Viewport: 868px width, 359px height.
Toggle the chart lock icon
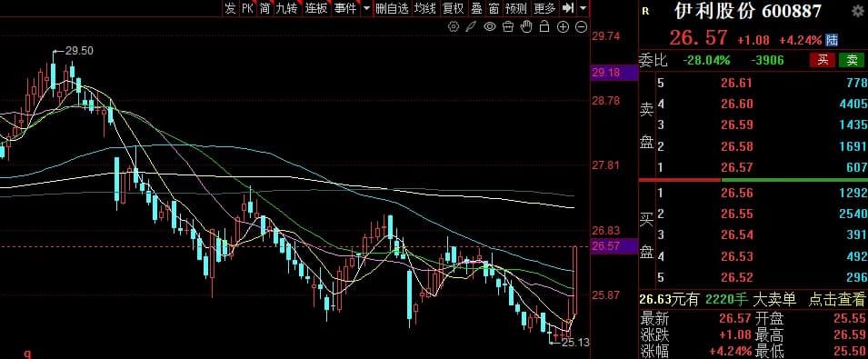point(544,26)
